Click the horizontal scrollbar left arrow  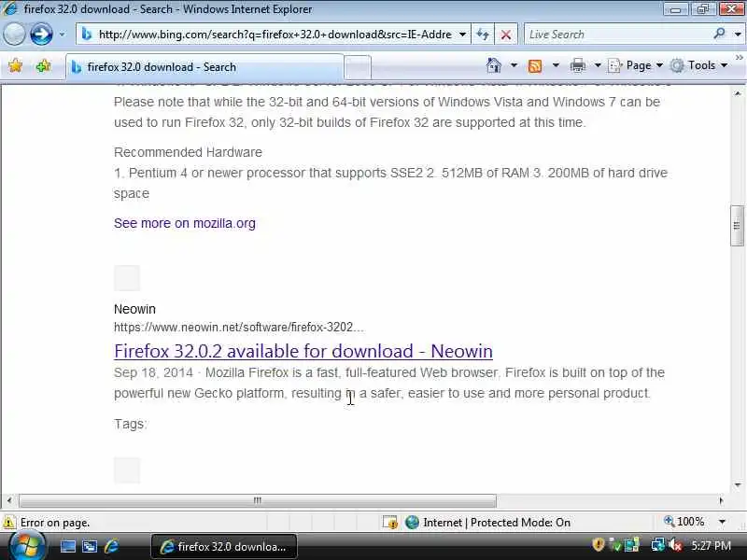9,500
